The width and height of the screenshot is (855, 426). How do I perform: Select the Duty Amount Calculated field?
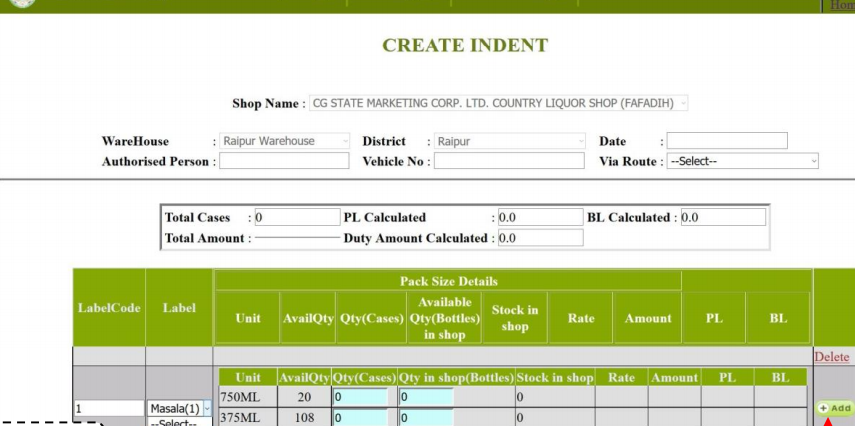(540, 238)
